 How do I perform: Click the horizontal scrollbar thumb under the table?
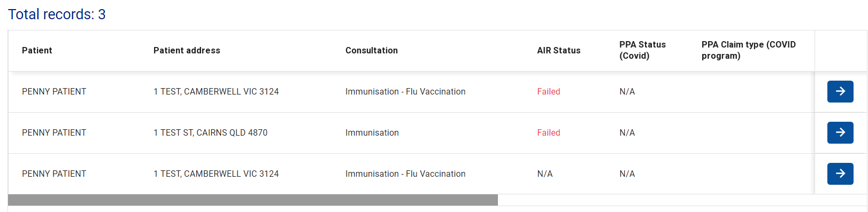[x=253, y=200]
